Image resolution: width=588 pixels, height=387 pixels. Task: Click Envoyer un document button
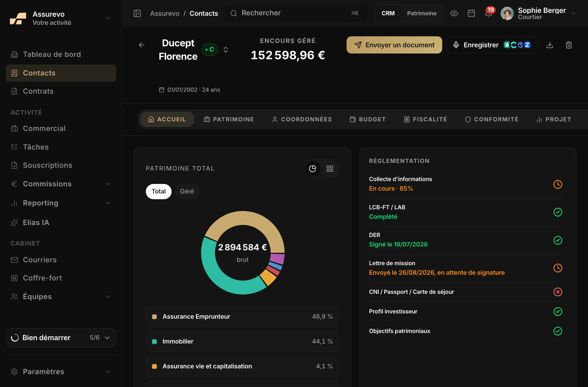pyautogui.click(x=394, y=45)
